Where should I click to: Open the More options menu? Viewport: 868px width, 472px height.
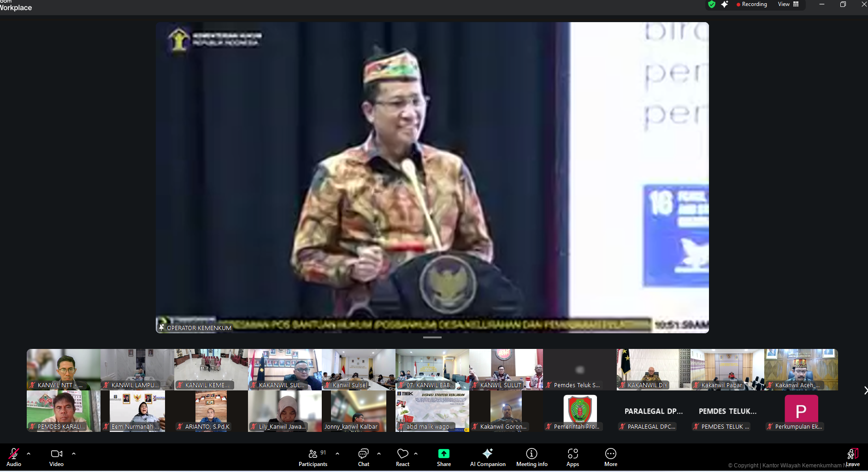click(610, 457)
